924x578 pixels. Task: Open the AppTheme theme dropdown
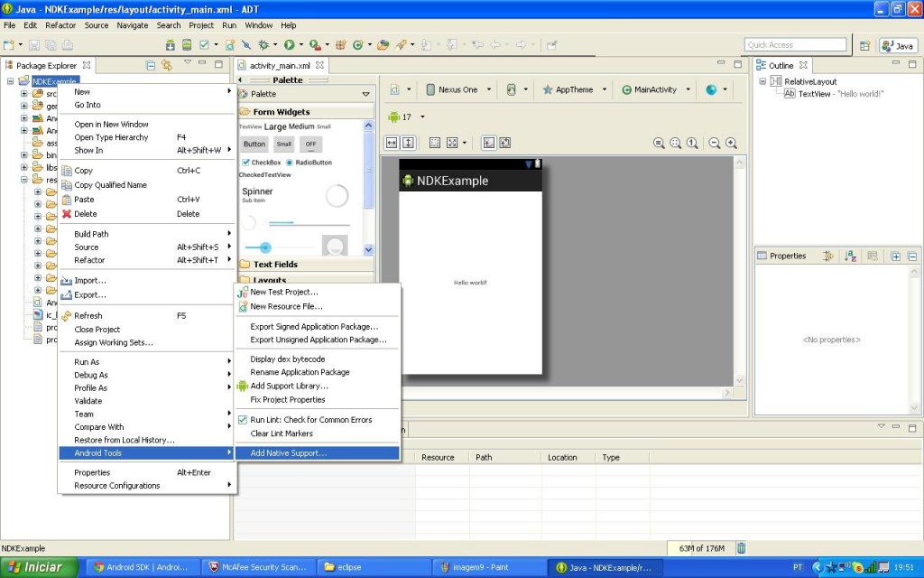pyautogui.click(x=574, y=89)
